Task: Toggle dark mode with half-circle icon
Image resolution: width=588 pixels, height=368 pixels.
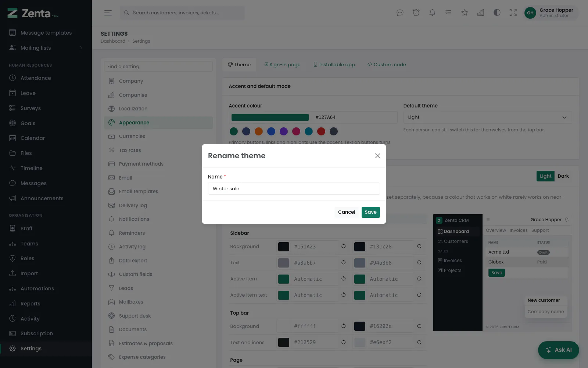Action: tap(497, 13)
